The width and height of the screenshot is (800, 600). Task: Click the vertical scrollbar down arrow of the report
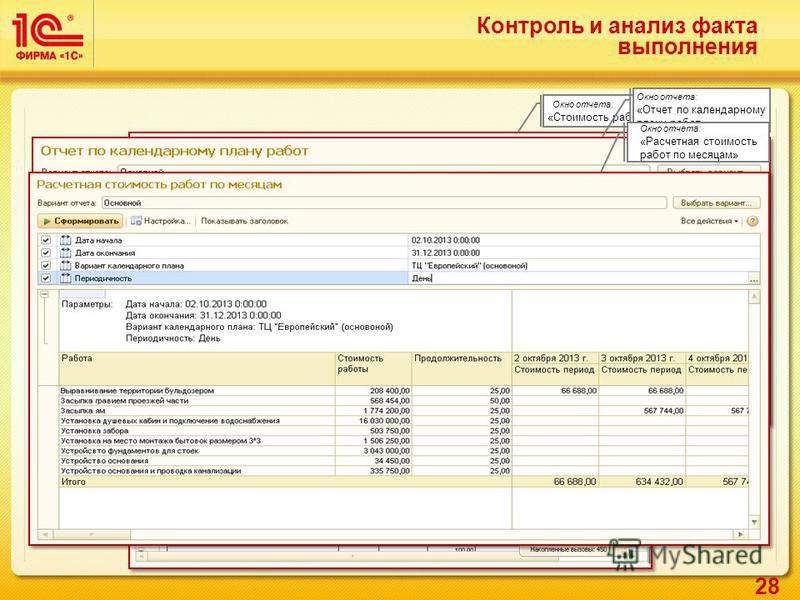point(754,522)
